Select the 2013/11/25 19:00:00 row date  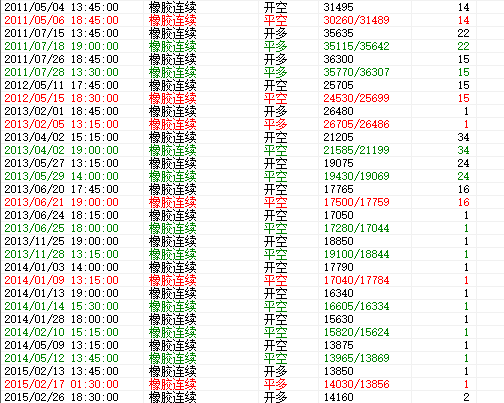pyautogui.click(x=61, y=241)
